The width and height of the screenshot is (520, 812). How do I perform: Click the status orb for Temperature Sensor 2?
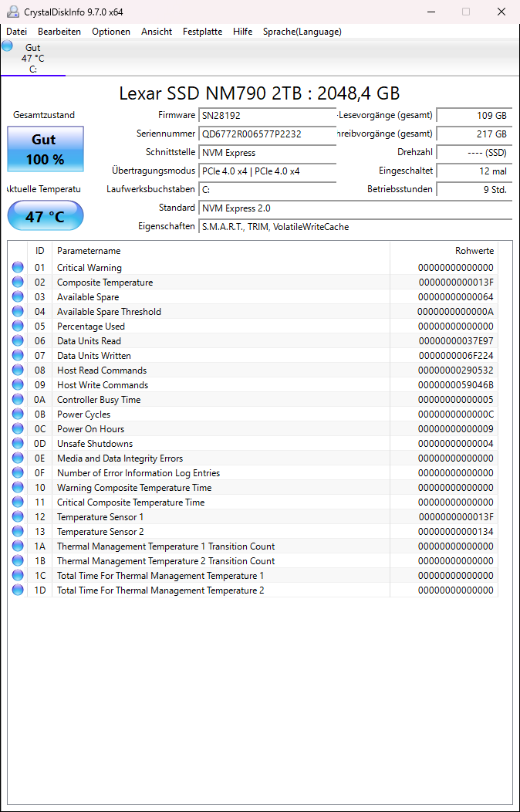(x=18, y=532)
